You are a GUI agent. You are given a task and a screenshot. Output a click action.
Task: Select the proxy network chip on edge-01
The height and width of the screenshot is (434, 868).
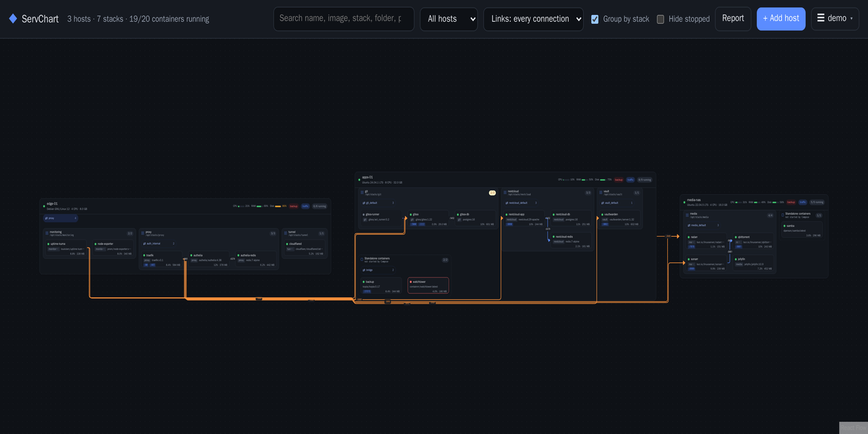pos(60,218)
